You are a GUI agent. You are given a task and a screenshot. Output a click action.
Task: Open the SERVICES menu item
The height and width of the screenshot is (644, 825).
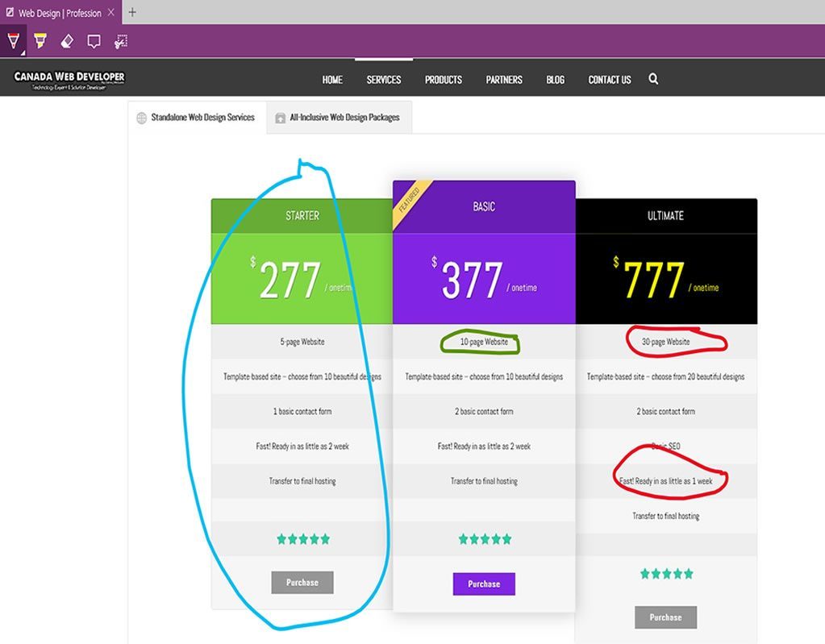coord(384,79)
